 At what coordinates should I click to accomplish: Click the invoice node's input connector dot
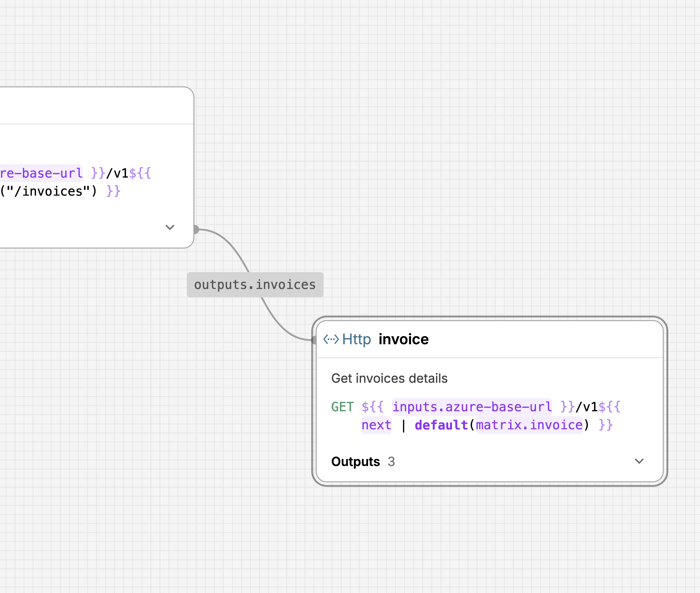tap(314, 340)
